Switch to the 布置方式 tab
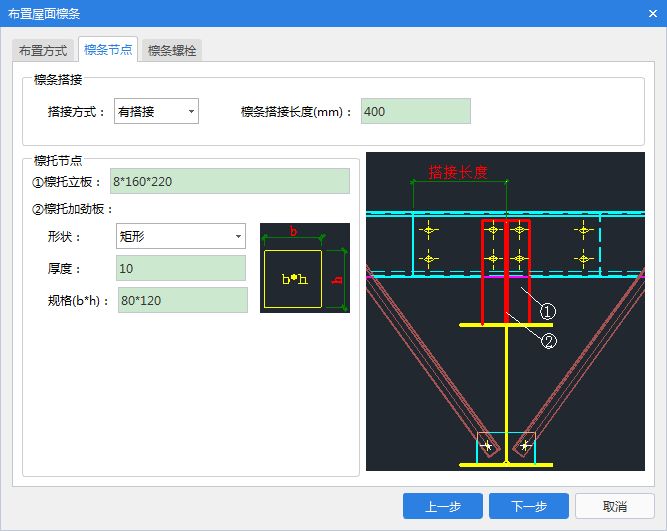667x531 pixels. 43,51
